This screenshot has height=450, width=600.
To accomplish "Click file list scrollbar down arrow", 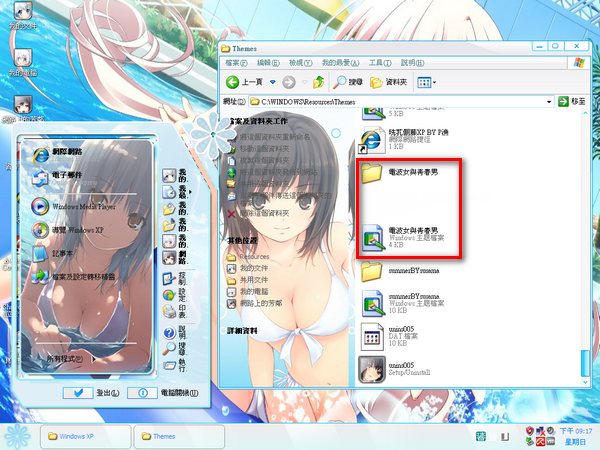I will pos(585,382).
